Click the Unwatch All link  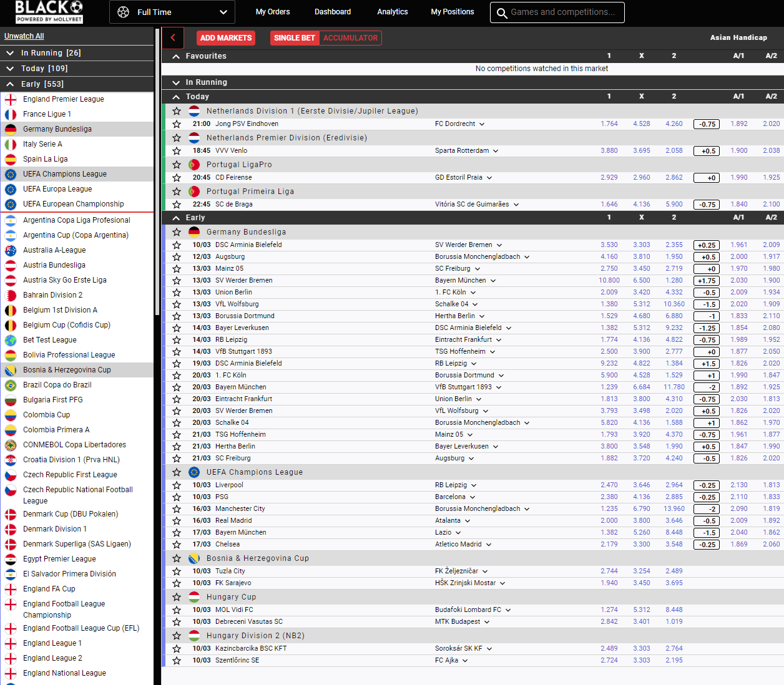coord(24,36)
